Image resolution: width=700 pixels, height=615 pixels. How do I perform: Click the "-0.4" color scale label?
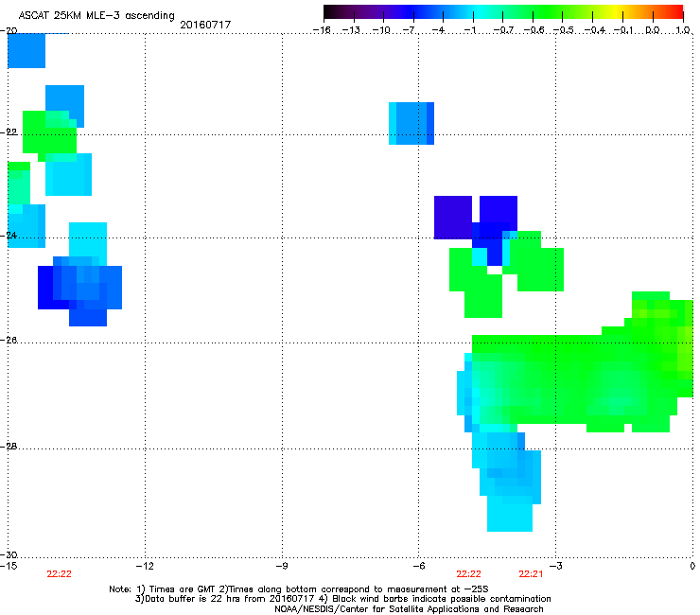[595, 30]
